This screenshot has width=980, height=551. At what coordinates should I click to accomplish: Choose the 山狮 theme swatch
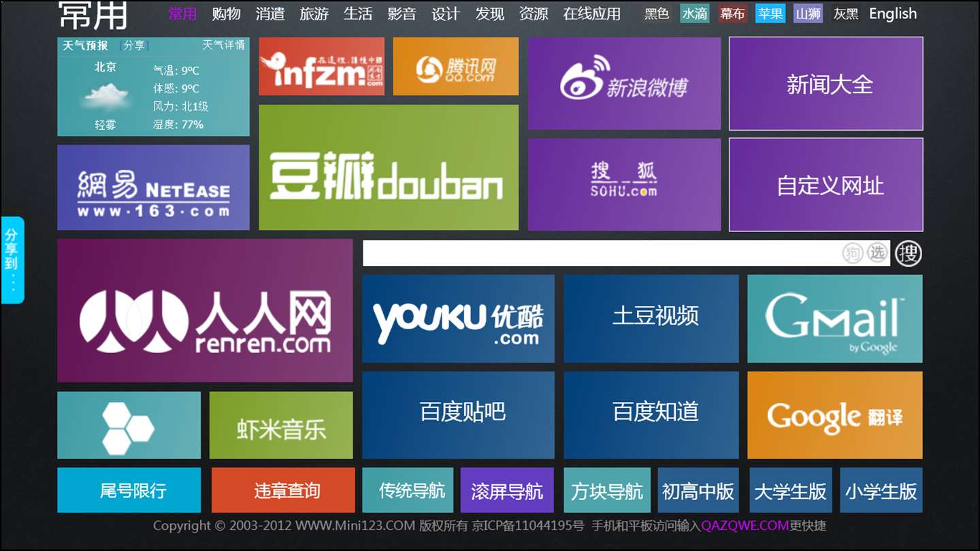click(808, 14)
